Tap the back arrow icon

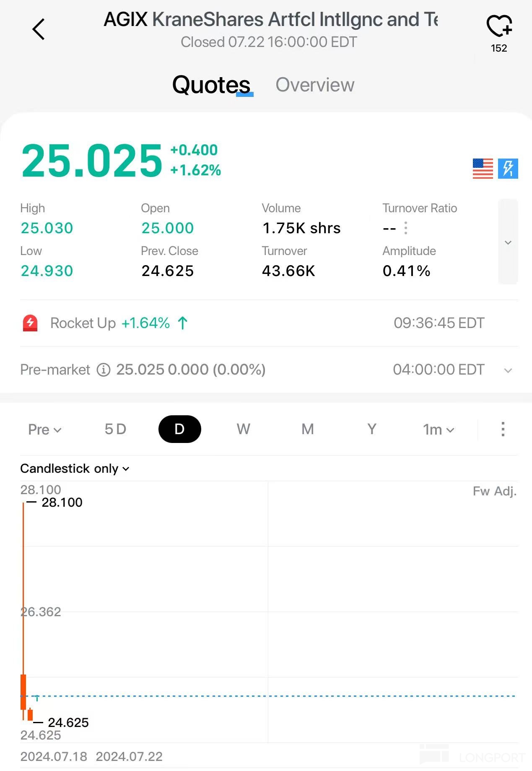(x=39, y=29)
